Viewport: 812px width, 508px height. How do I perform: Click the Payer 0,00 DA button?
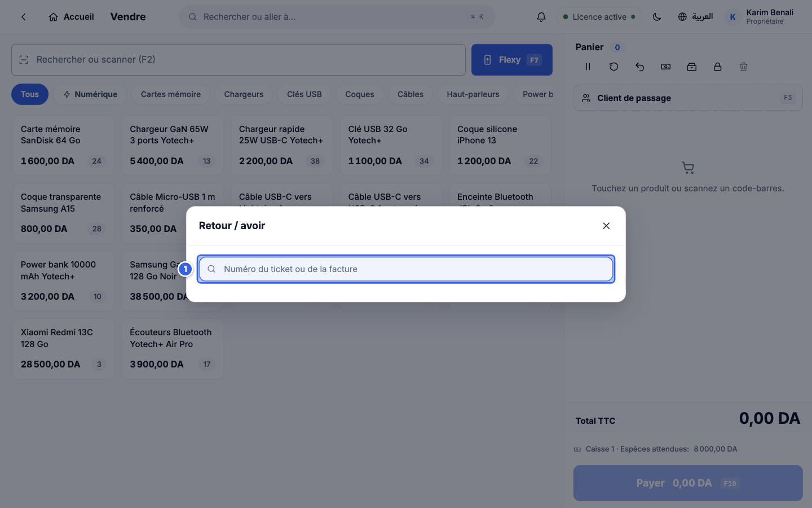tap(688, 483)
